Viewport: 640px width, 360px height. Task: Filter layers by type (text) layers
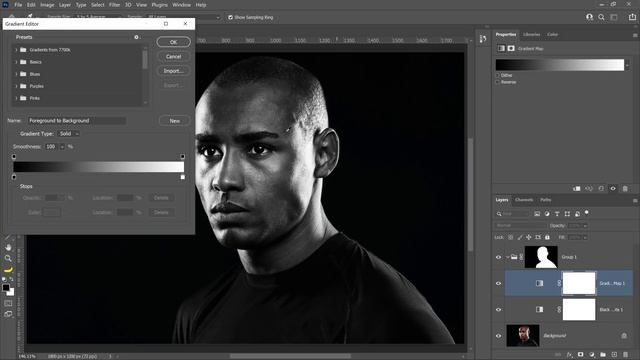click(x=557, y=213)
